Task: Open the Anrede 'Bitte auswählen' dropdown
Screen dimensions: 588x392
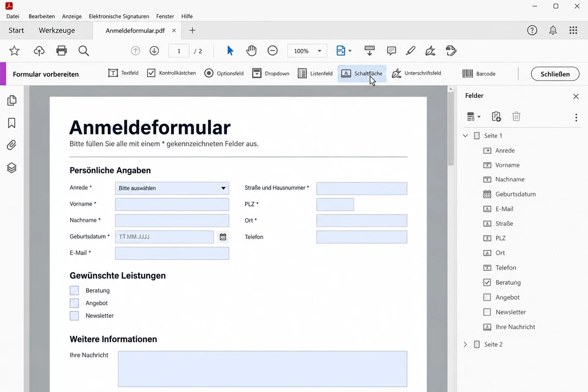Action: 172,188
